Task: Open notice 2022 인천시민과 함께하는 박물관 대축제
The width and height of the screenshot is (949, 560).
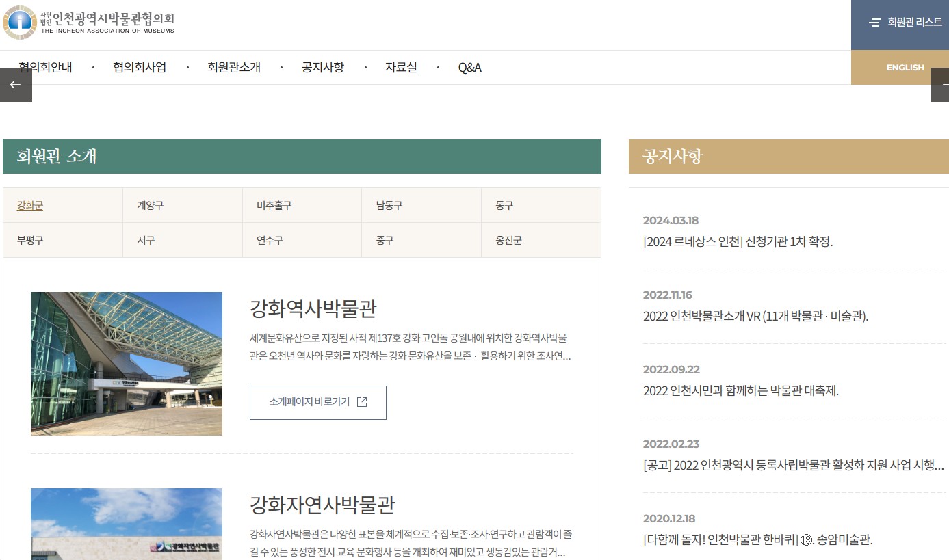Action: (x=741, y=390)
